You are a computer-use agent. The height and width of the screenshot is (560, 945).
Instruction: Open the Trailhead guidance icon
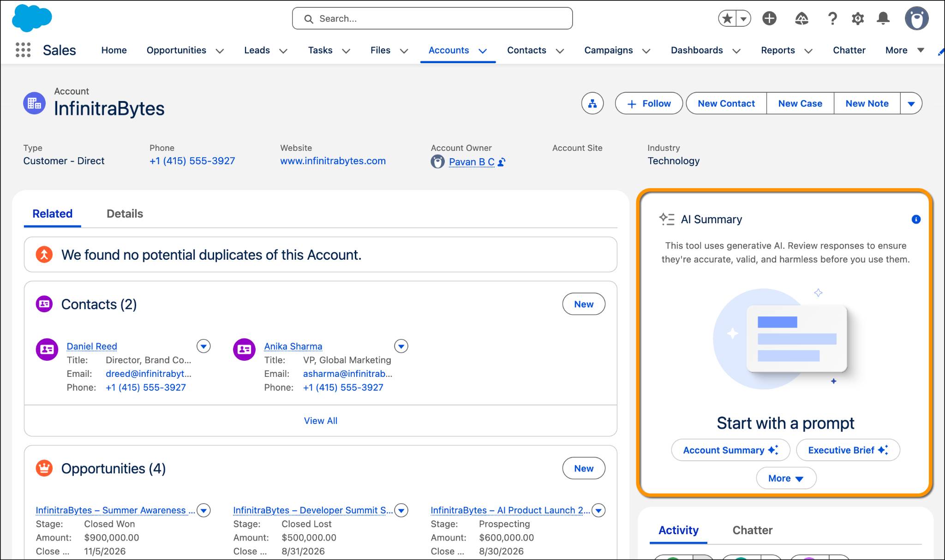coord(801,18)
